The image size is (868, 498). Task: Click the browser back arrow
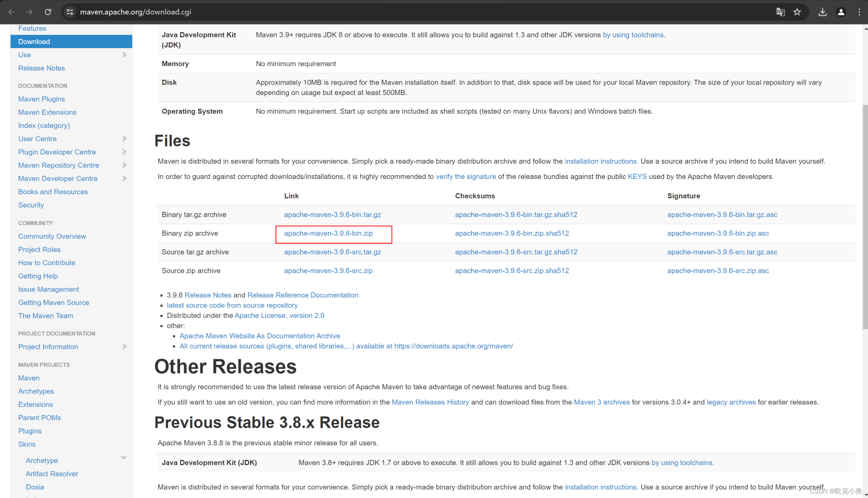tap(11, 12)
